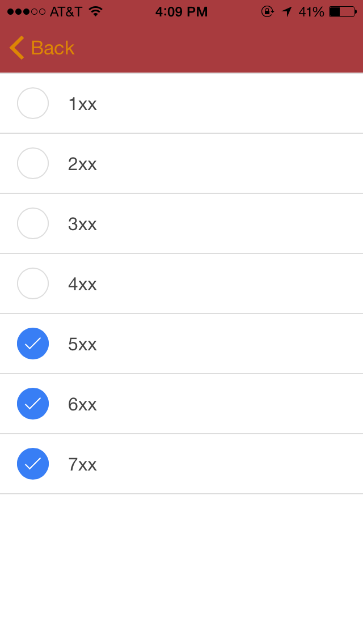Check the 1xx circle checkbox

click(33, 103)
